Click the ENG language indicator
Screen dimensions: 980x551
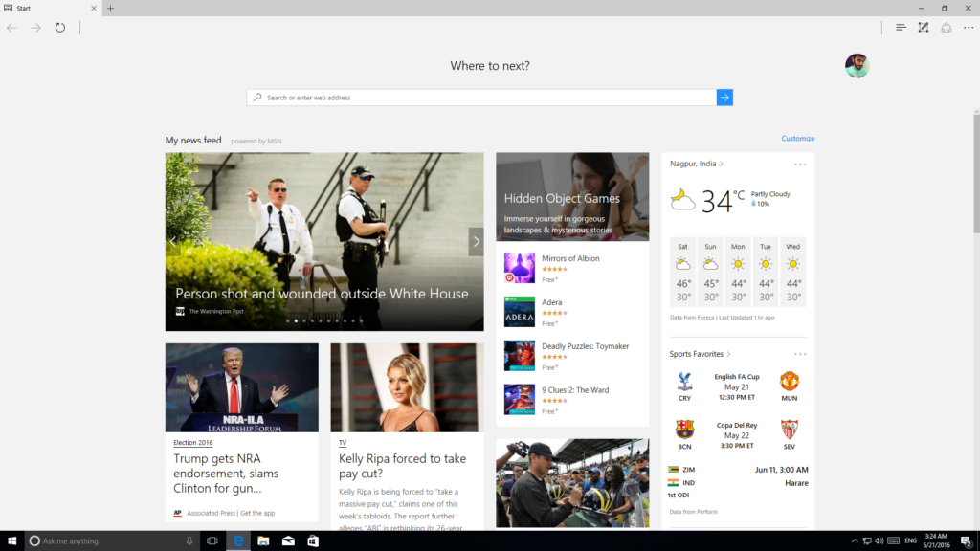[911, 541]
